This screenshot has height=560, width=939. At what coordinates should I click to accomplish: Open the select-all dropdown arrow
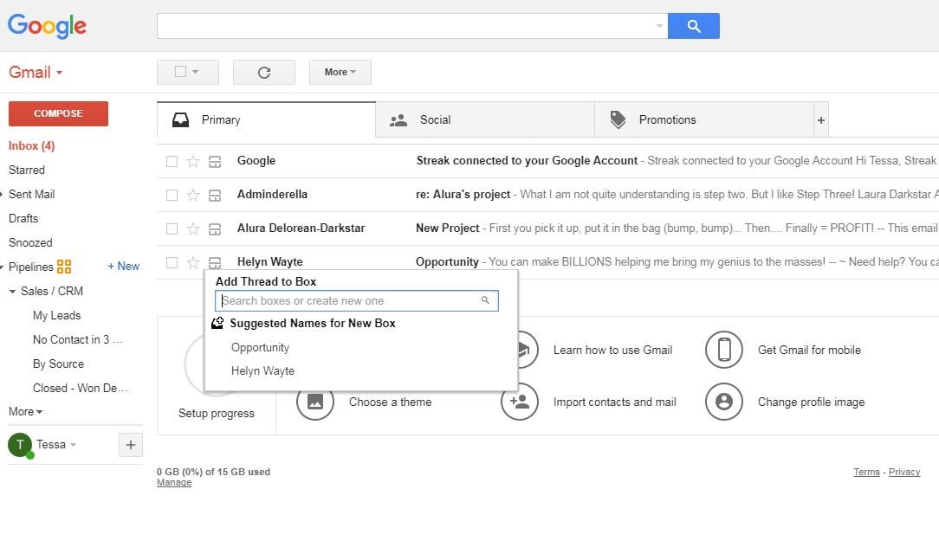[x=195, y=72]
